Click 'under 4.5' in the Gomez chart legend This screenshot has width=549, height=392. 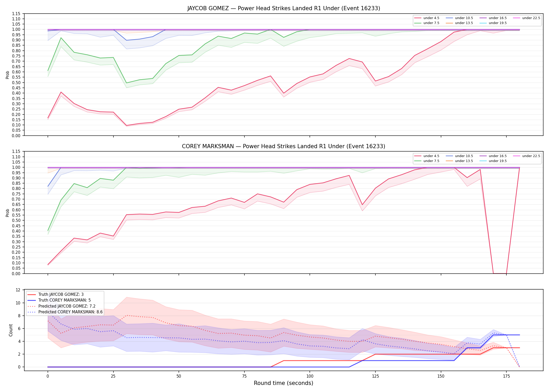[431, 18]
